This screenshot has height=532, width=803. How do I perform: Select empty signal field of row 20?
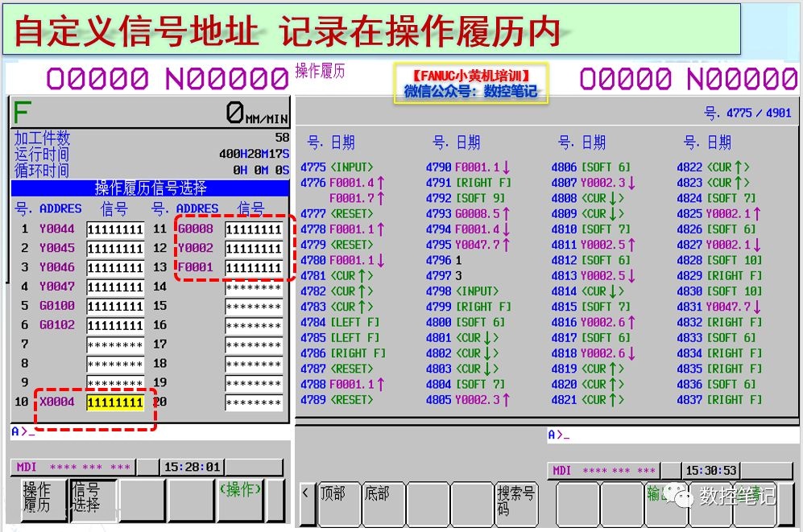[254, 402]
